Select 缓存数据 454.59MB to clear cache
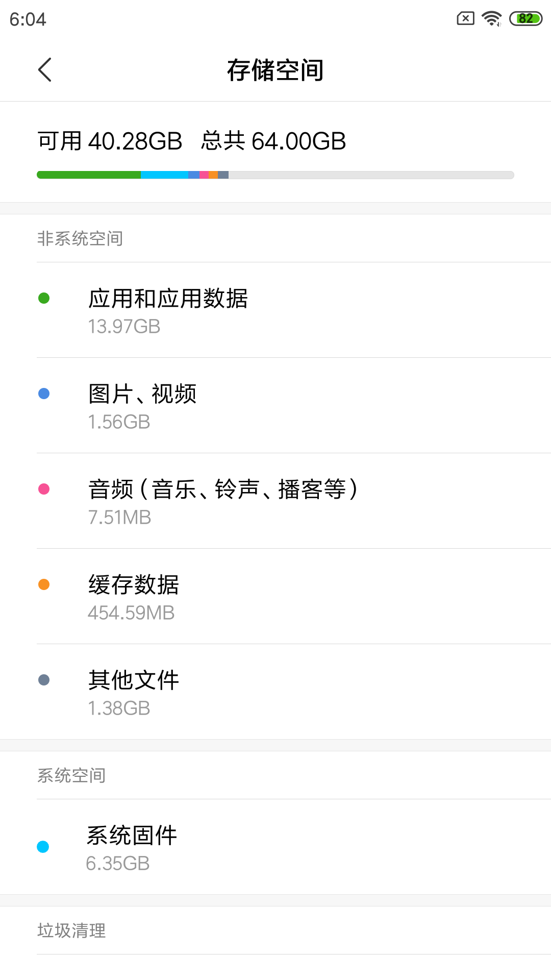551x980 pixels. click(x=275, y=597)
